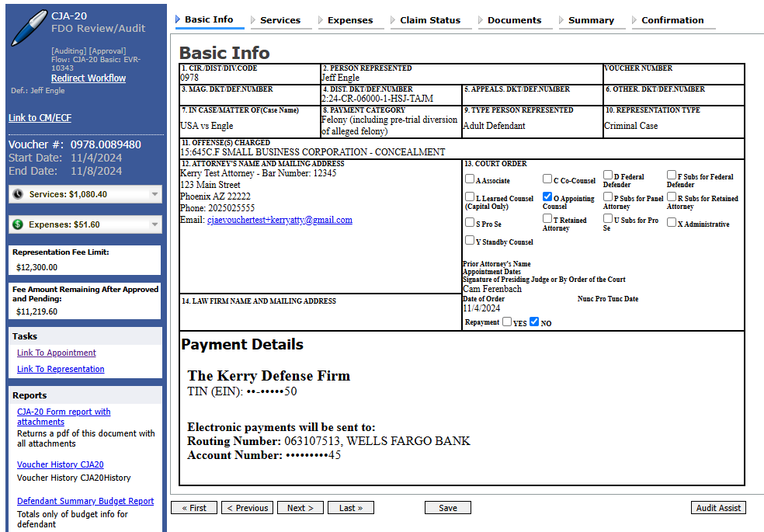Go to the Claim Status tab
Image resolution: width=764 pixels, height=532 pixels.
click(429, 20)
